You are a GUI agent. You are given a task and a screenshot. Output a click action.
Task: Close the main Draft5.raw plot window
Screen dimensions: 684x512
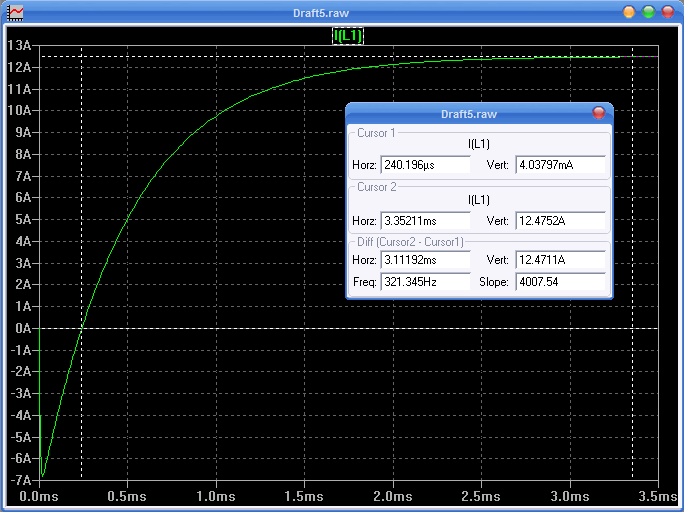coord(667,12)
